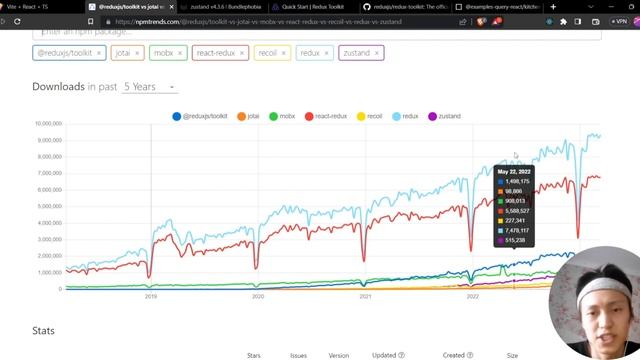Click the Version column header

click(x=339, y=356)
